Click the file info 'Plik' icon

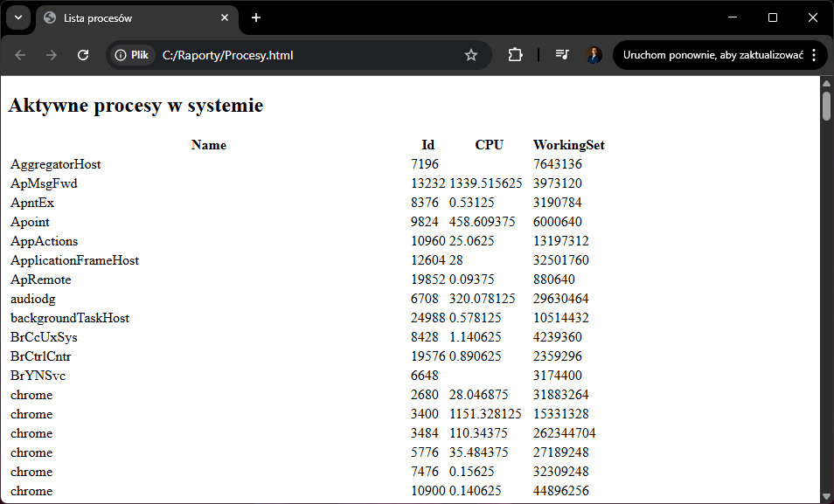pos(132,55)
